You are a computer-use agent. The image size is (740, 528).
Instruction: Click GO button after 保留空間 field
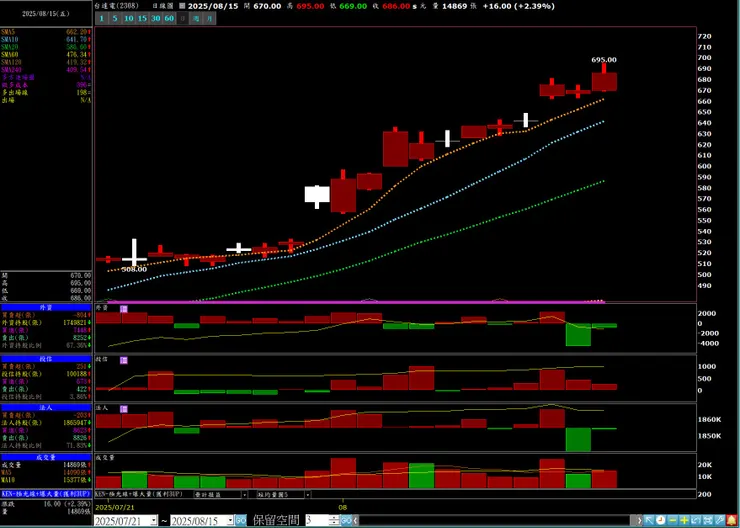346,520
